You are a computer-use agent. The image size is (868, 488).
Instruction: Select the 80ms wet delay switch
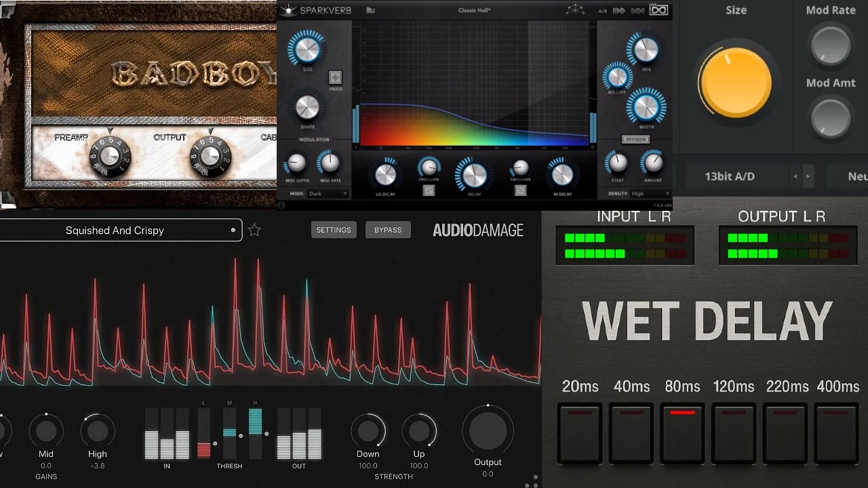(683, 434)
